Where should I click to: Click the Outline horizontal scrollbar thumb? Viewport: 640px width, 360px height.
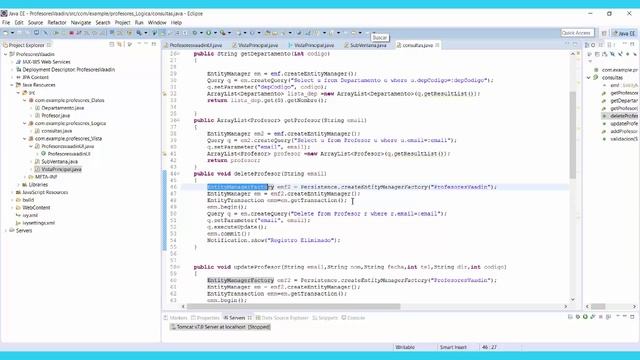pos(598,306)
